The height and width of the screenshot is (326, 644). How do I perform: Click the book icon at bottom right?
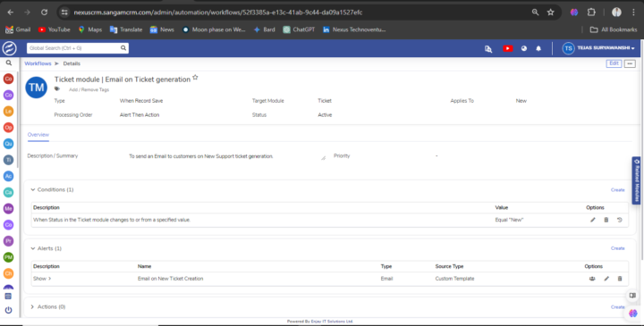click(632, 296)
